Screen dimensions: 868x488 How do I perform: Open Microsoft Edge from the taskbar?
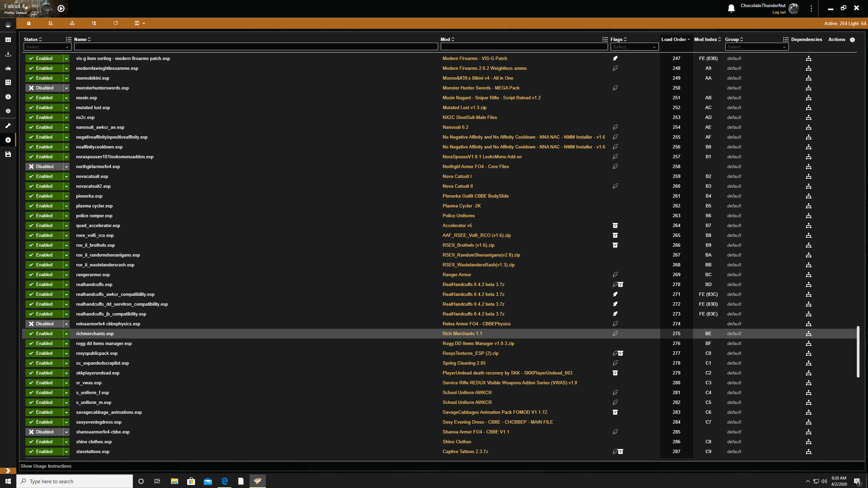(x=224, y=481)
